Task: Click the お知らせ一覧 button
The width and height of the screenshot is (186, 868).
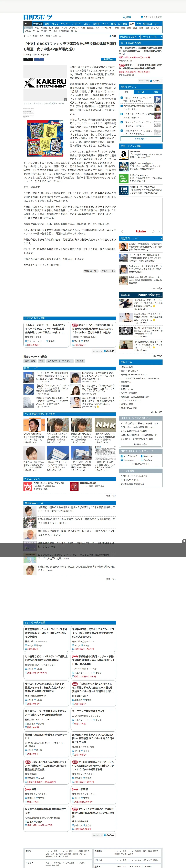Action: coord(141,444)
